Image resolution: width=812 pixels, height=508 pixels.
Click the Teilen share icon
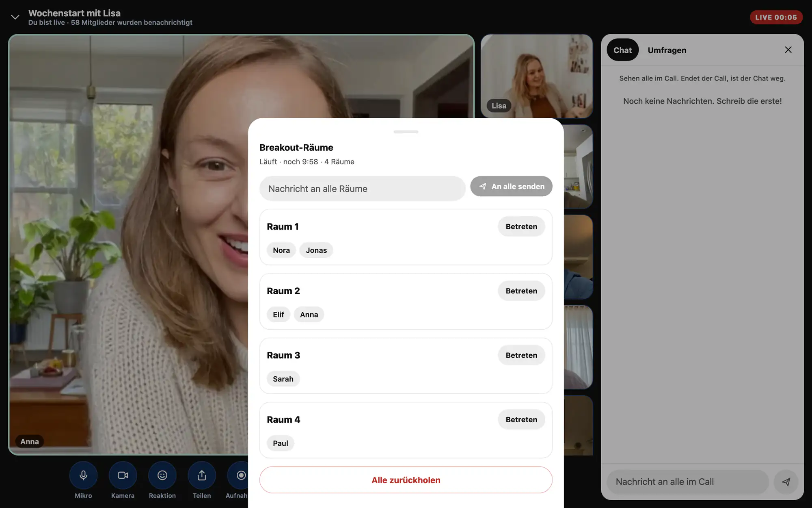point(202,475)
